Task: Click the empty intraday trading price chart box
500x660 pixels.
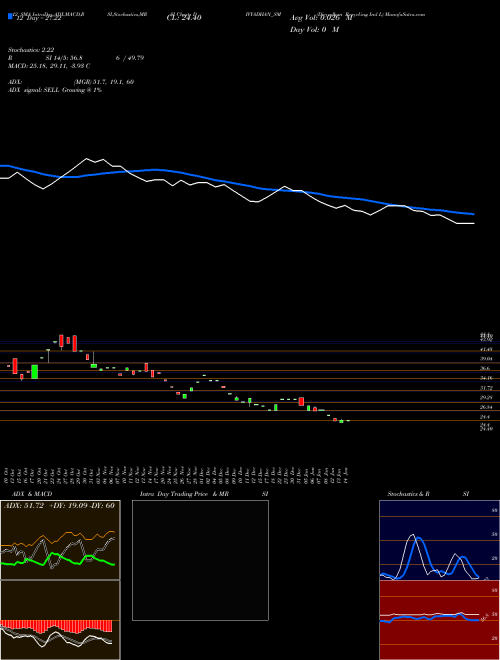Action: point(200,560)
